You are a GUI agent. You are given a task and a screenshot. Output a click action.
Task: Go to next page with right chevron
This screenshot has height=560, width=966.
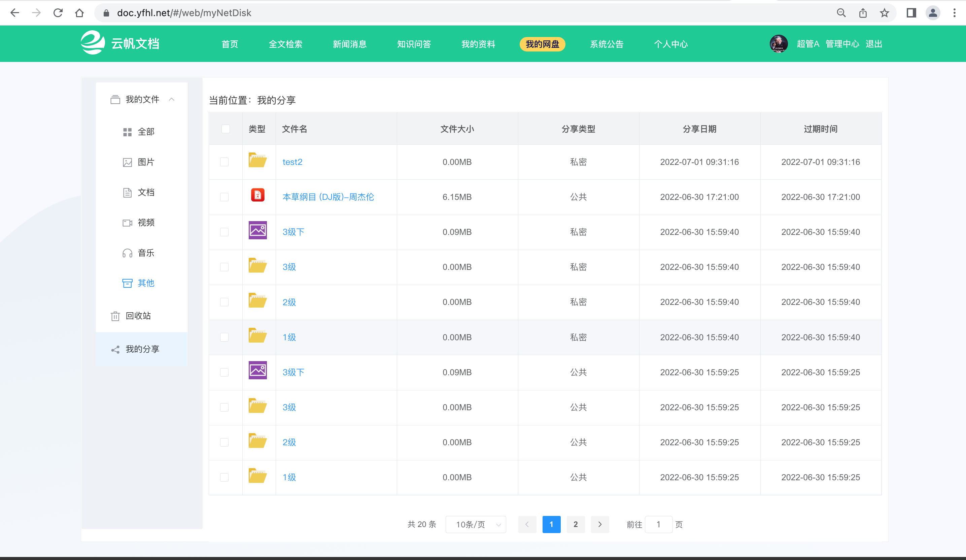[600, 524]
